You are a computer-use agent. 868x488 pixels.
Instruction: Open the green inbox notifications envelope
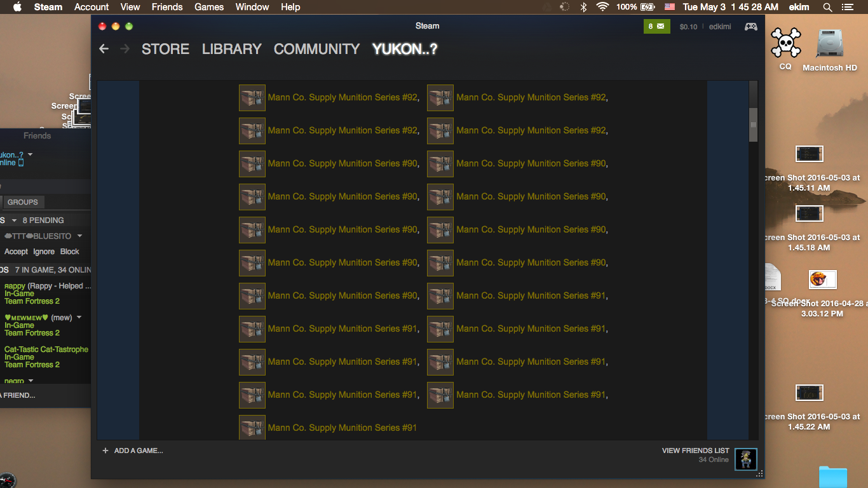click(x=656, y=27)
